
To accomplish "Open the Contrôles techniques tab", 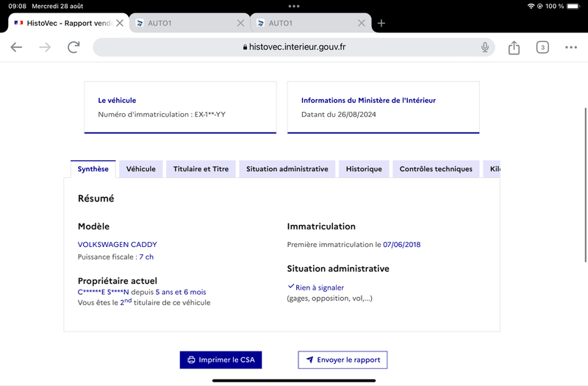I will [436, 169].
